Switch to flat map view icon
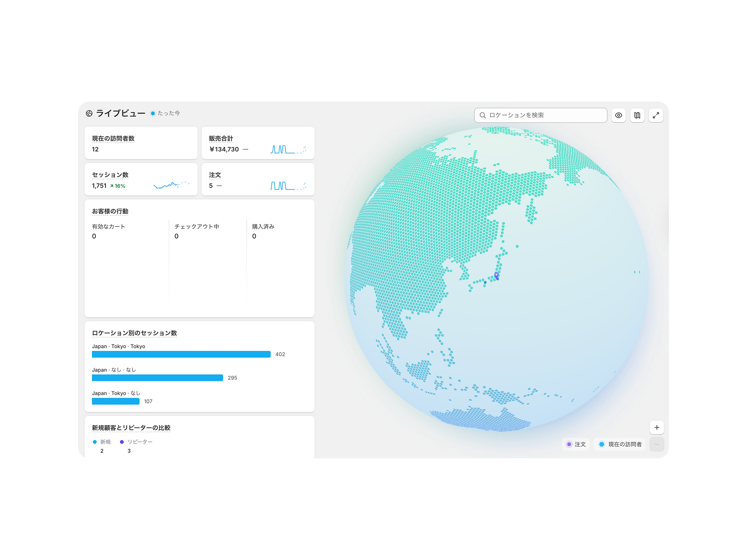The height and width of the screenshot is (560, 747). click(637, 115)
